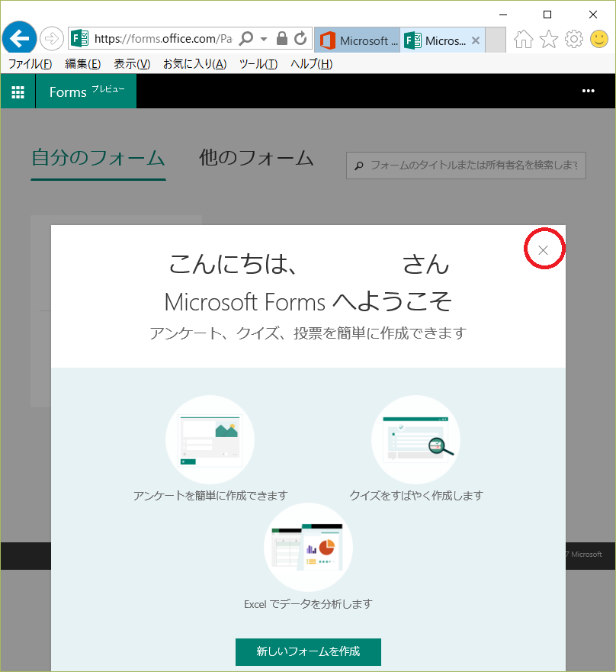Click the address bar search magnifier icon
Screen dimensions: 616x672
click(x=246, y=38)
